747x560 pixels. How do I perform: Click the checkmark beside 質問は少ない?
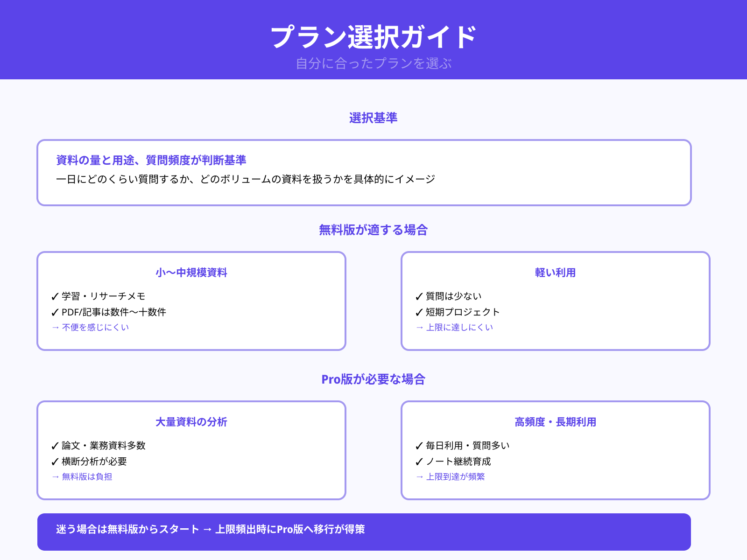click(418, 295)
